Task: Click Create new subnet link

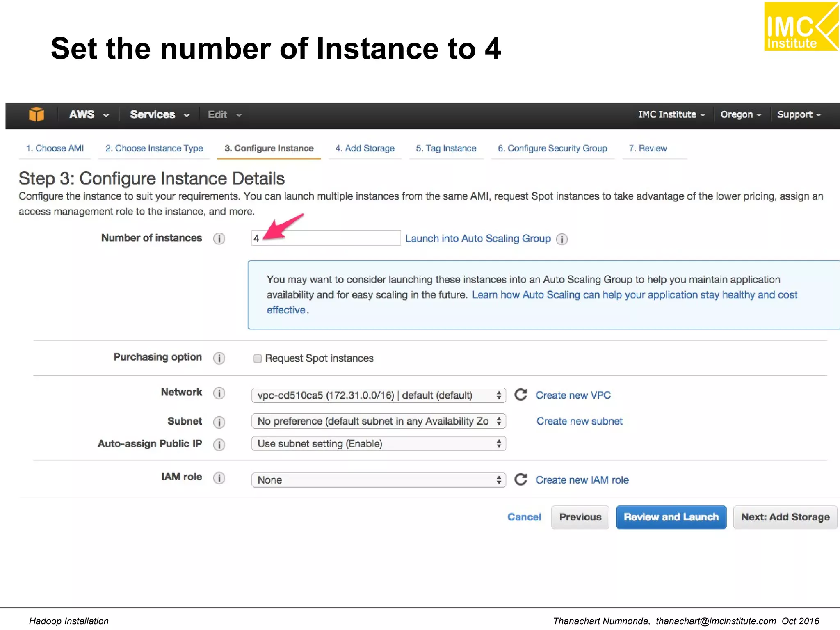Action: pyautogui.click(x=580, y=421)
